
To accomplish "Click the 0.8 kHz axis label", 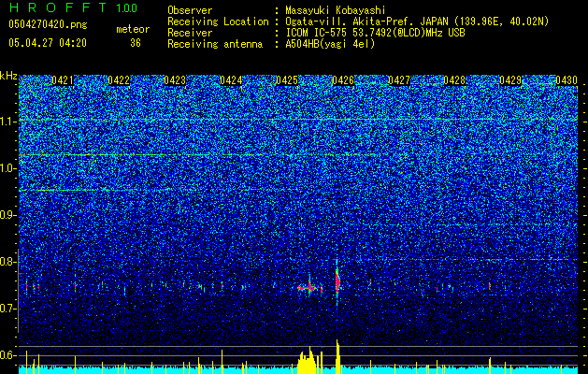I will coord(8,262).
